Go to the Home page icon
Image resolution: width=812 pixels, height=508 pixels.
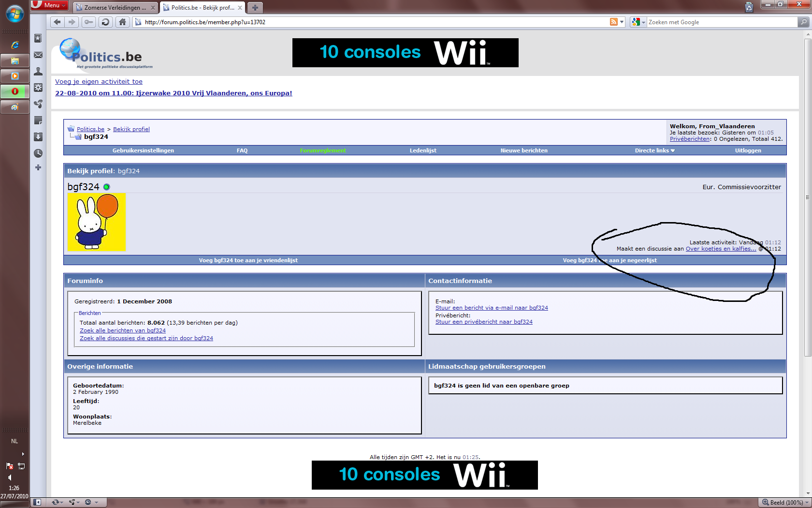123,22
